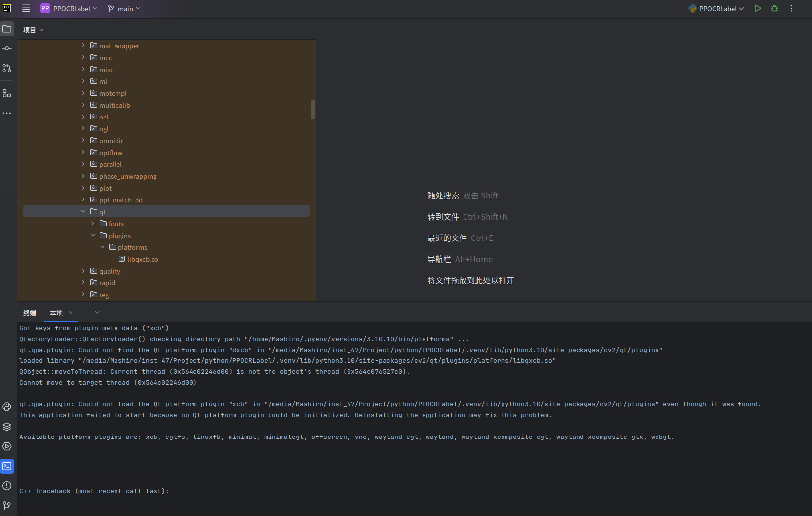
Task: Select the optflow folder
Action: tap(106, 152)
